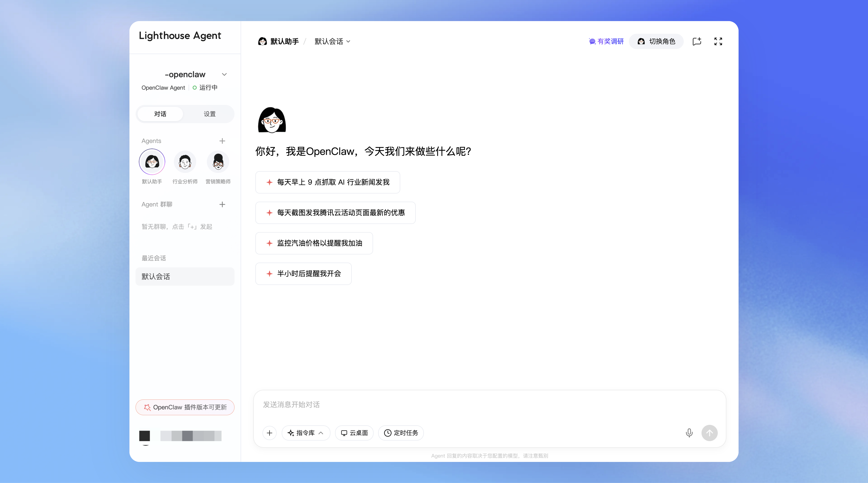Start a group chat with the Agent 群聊 plus icon
This screenshot has width=868, height=483.
pyautogui.click(x=222, y=204)
